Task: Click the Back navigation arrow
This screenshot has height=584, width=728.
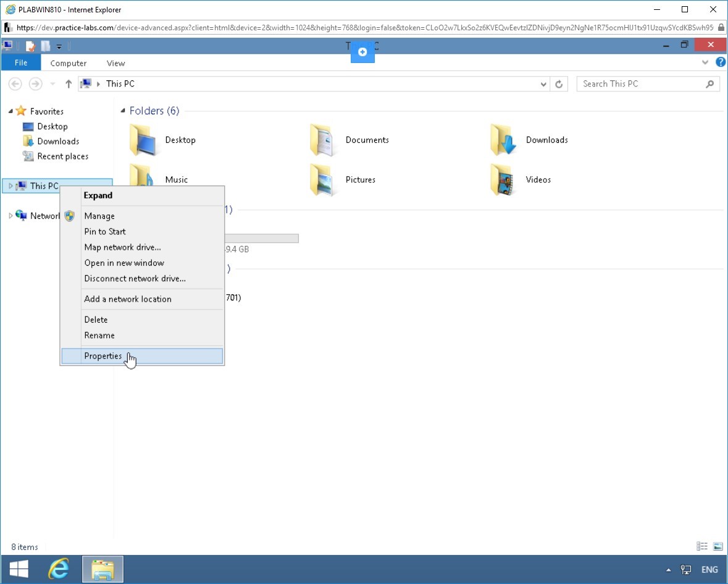Action: point(15,83)
